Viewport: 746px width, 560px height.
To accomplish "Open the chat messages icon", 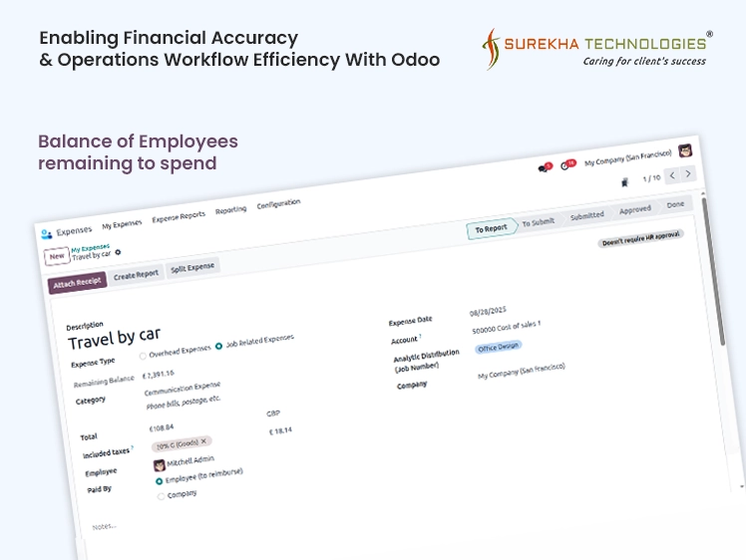I will [543, 169].
